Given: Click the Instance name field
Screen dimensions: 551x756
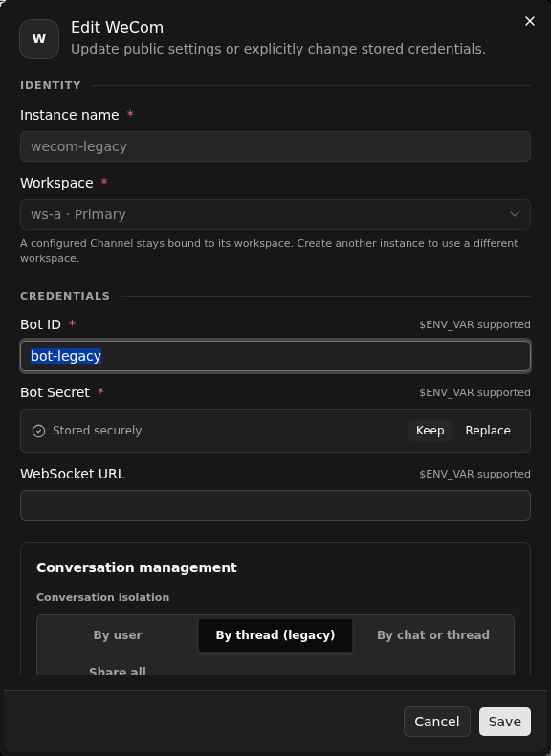Looking at the screenshot, I should pos(275,146).
